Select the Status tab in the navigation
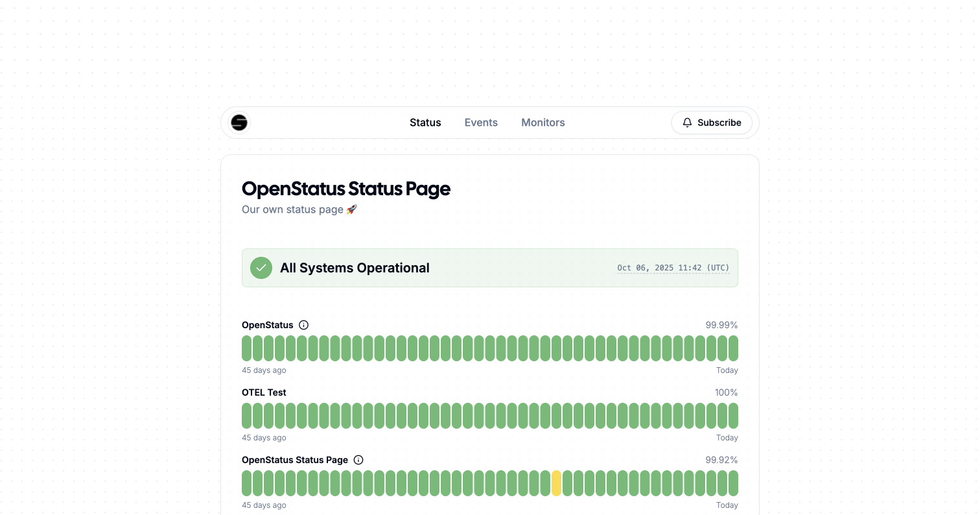Screen dimensions: 980x515 425,123
